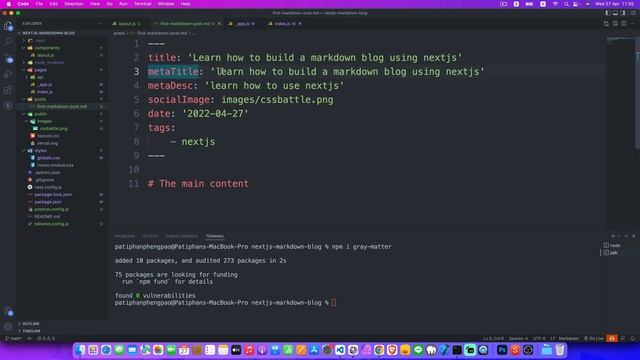640x360 pixels.
Task: Open the Run and Debug view
Action: click(x=8, y=74)
